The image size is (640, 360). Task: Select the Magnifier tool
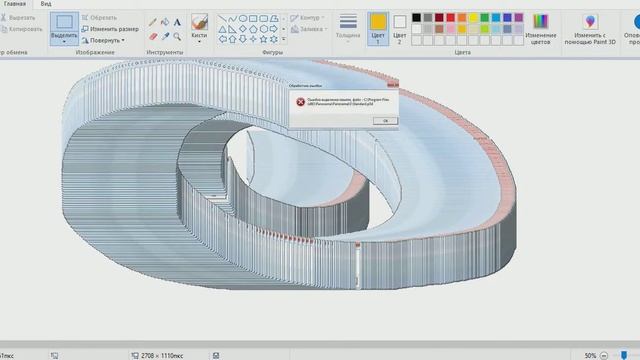tap(177, 36)
